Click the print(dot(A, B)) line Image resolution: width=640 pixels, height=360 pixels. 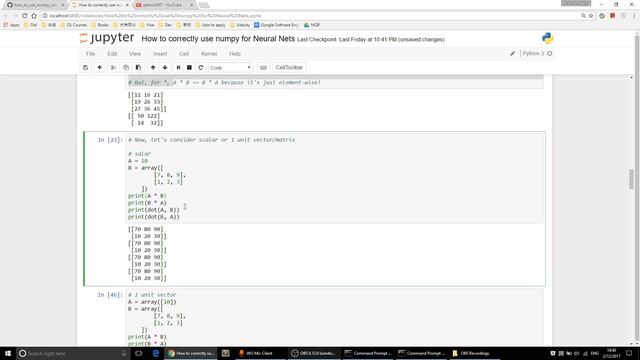(x=153, y=210)
